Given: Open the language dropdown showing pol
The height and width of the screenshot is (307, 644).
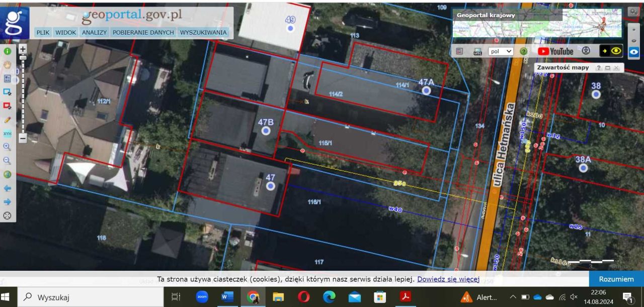Looking at the screenshot, I should point(501,51).
